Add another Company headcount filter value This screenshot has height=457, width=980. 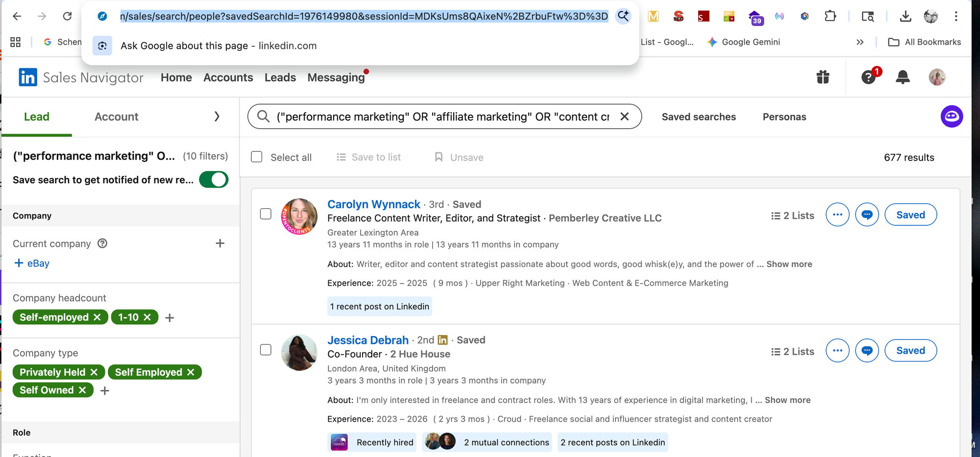click(170, 318)
